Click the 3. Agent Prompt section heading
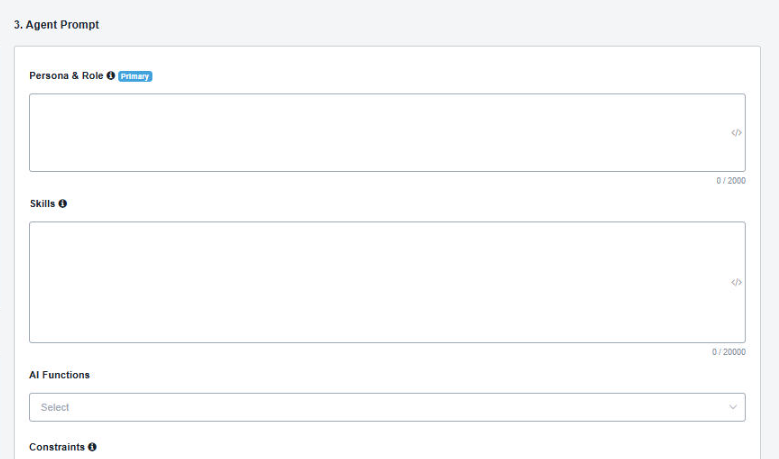This screenshot has width=779, height=459. click(x=56, y=24)
